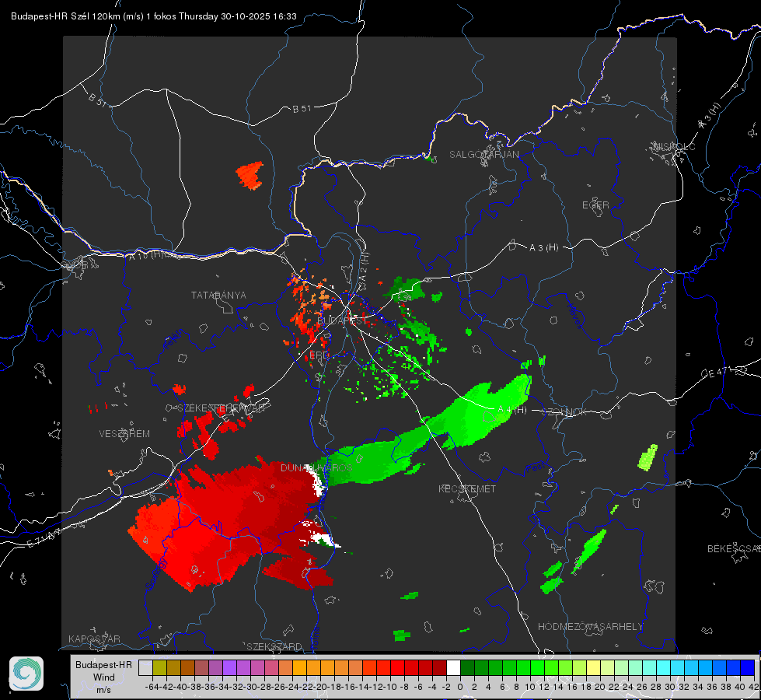
Task: Pick the bright green swatch between 10 and 12
Action: pos(537,667)
